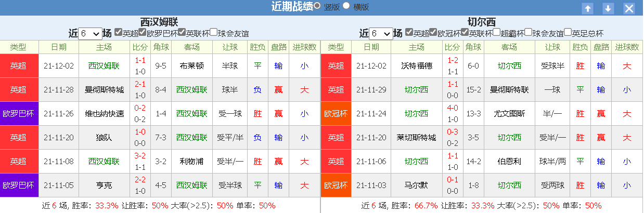The height and width of the screenshot is (213, 644).
Task: Open 布莱顿 team link
Action: coord(192,66)
